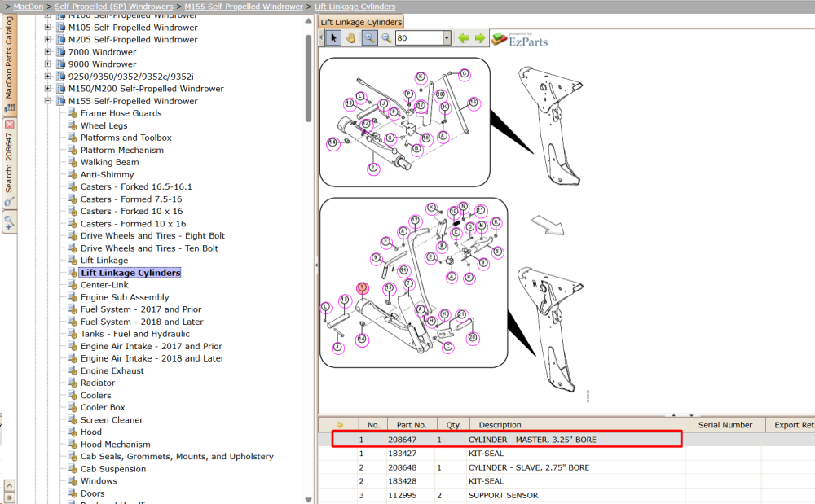Expand the M205 Self-Propelled Windrower node
The image size is (815, 504).
coord(47,39)
